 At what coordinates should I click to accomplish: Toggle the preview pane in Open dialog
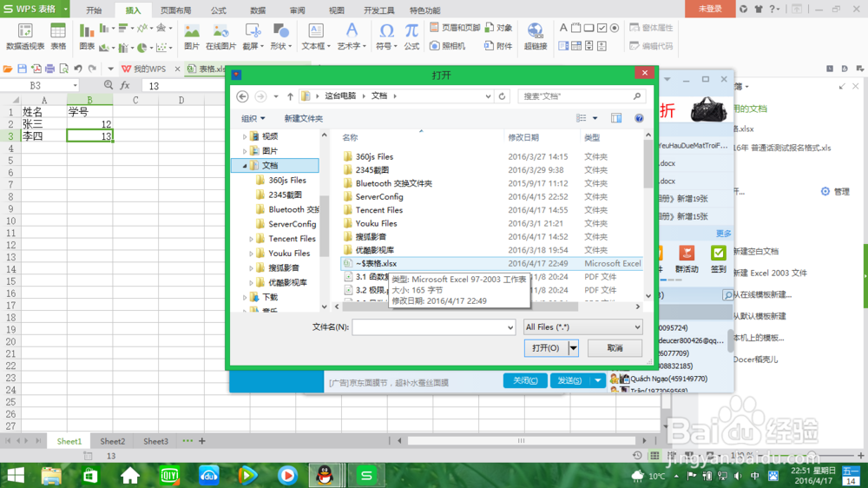[616, 118]
